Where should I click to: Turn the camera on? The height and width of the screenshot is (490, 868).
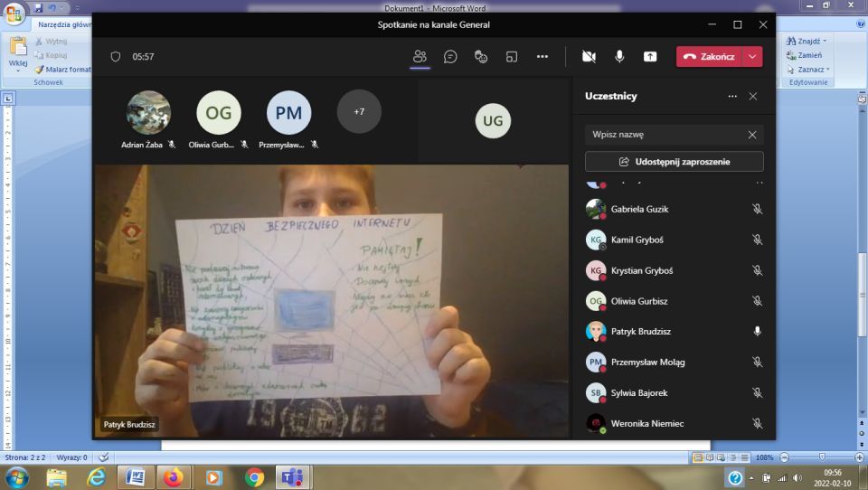(x=589, y=56)
